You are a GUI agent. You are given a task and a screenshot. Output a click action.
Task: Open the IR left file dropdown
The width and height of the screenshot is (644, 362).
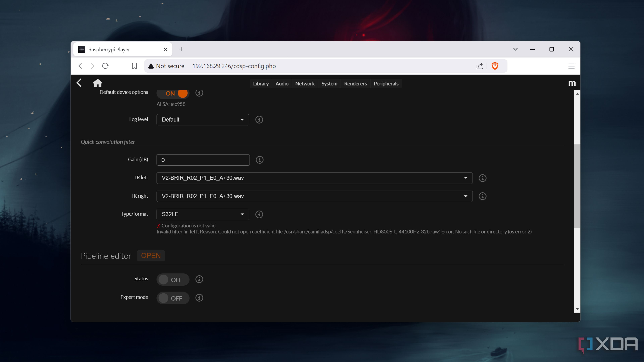tap(314, 178)
